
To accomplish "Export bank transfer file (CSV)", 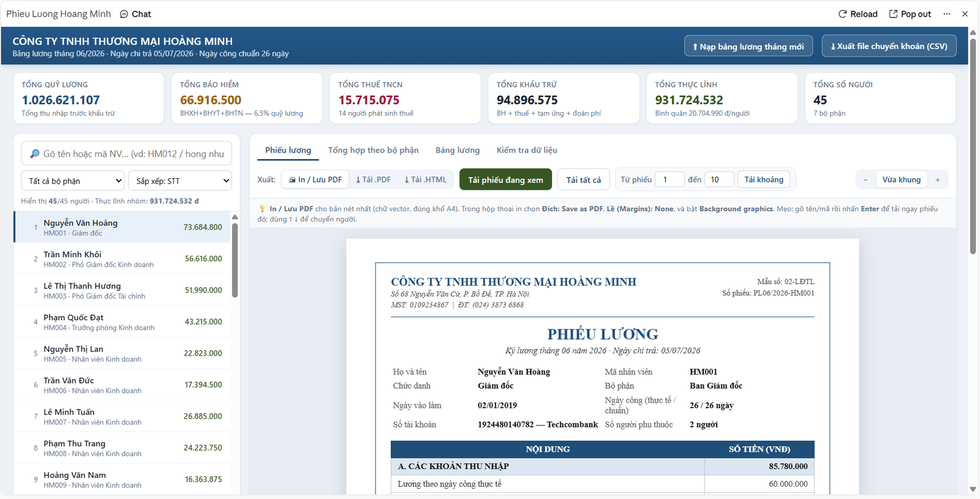I will [889, 46].
